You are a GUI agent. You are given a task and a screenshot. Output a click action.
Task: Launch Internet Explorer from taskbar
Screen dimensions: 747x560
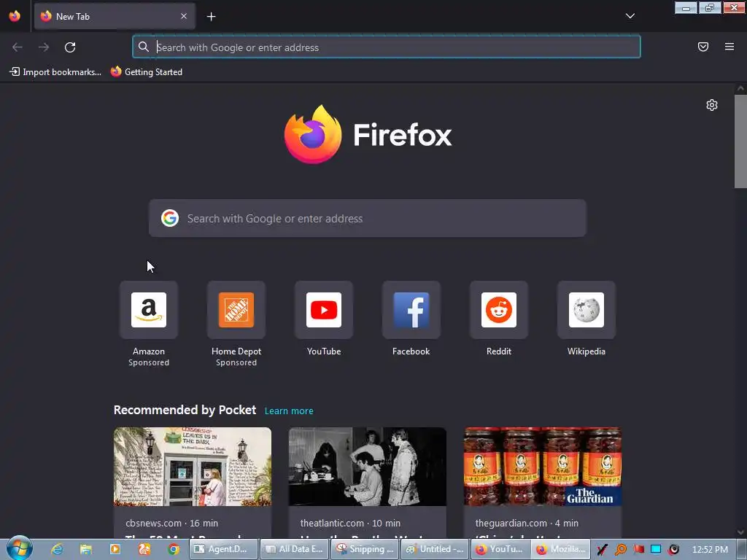[x=57, y=549]
